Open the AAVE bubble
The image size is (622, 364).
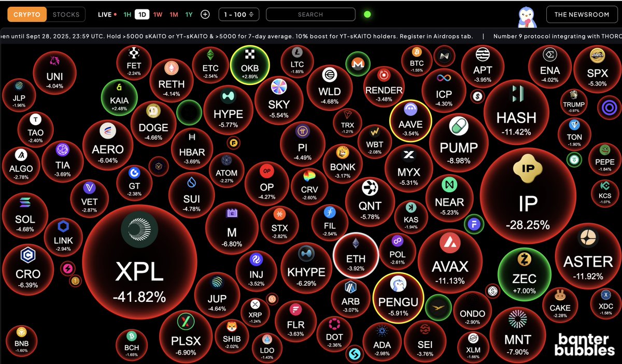[x=411, y=121]
